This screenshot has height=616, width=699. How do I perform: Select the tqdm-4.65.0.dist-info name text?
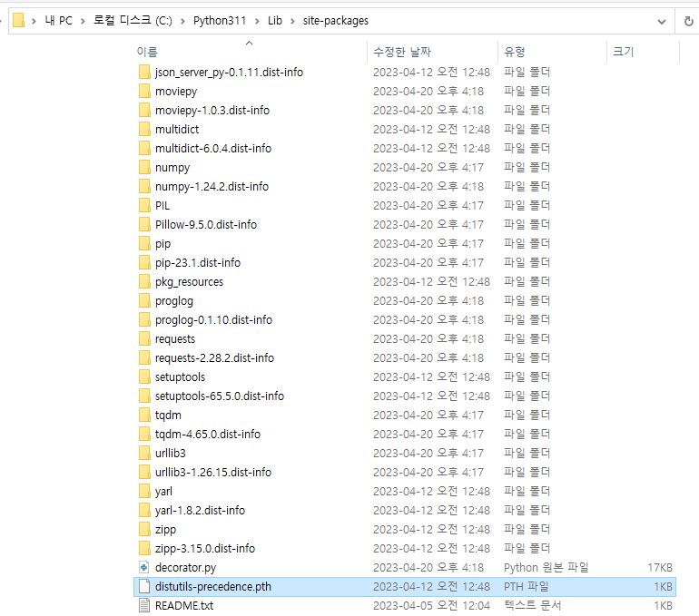pos(208,435)
